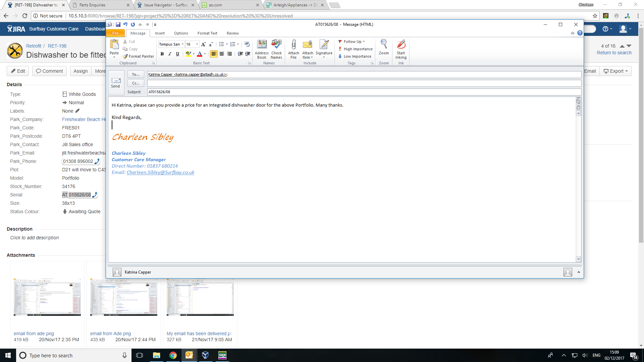Click the Attach File paperclip icon
Image resolution: width=644 pixels, height=362 pixels.
(293, 49)
